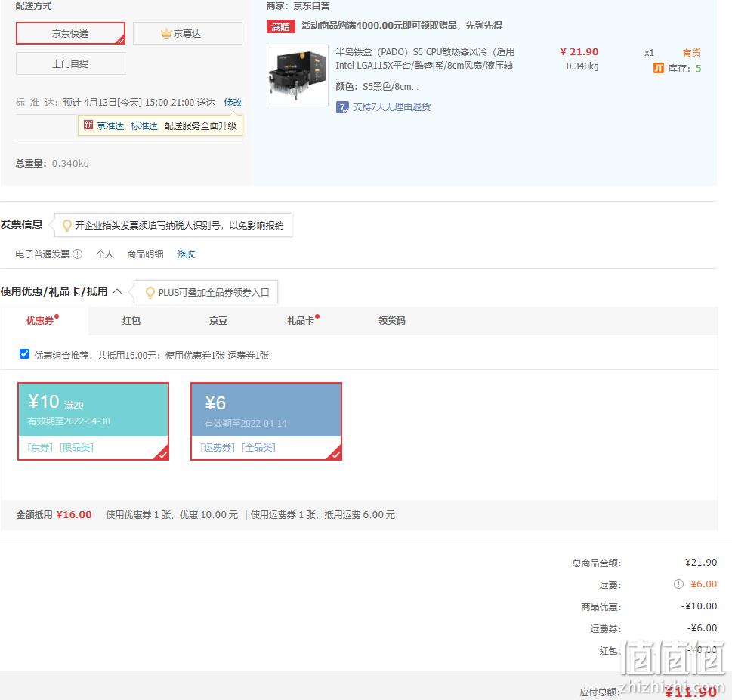This screenshot has height=700, width=732.
Task: Deselect the ¥10 满20 东券 coupon
Action: [x=94, y=421]
